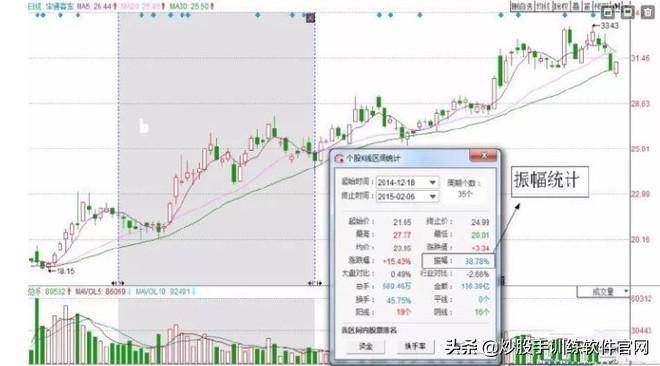
Task: Click the first dark overlay icon top right
Action: coord(607,12)
